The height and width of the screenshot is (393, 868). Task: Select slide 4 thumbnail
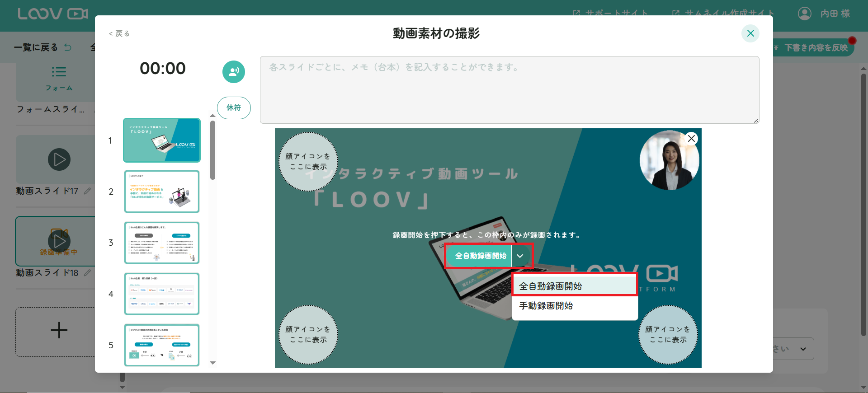162,294
